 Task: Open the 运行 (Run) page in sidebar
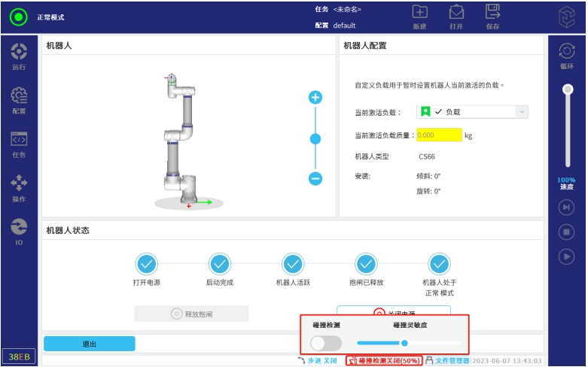[19, 56]
